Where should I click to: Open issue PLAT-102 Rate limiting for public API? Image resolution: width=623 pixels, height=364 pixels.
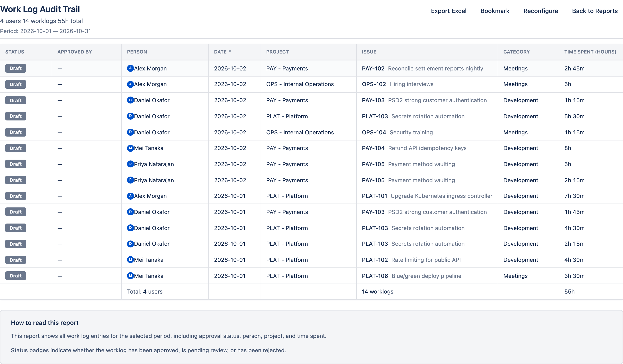pyautogui.click(x=411, y=260)
